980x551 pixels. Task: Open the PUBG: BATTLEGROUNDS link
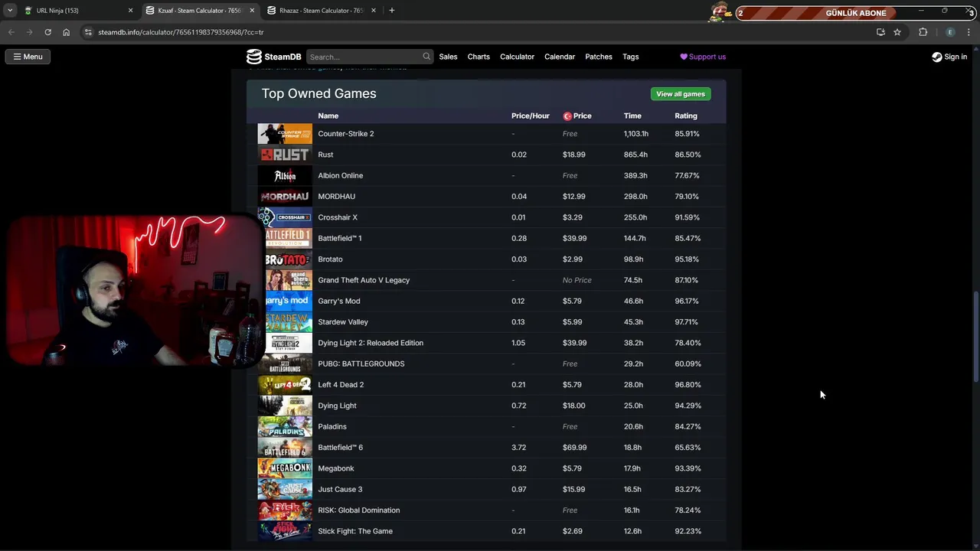click(361, 364)
